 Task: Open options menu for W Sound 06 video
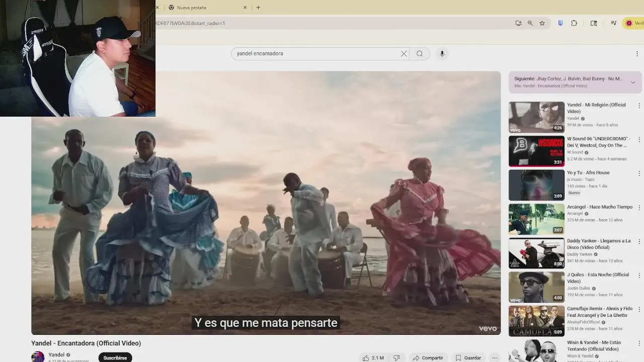click(639, 139)
